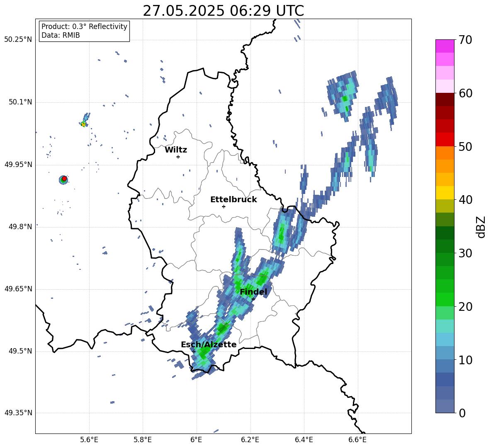Click the 49.5°N latitude tick label

point(20,351)
